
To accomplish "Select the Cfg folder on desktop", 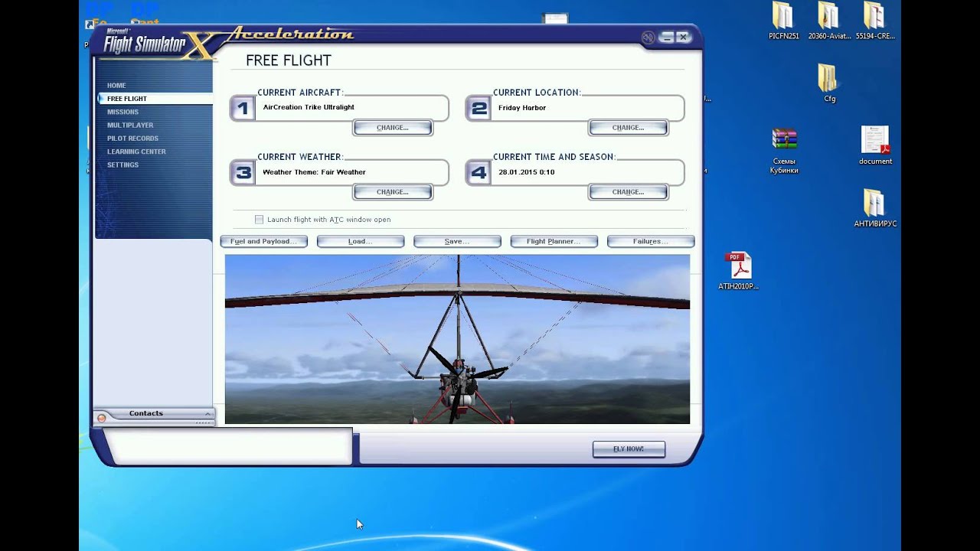I will coord(828,83).
